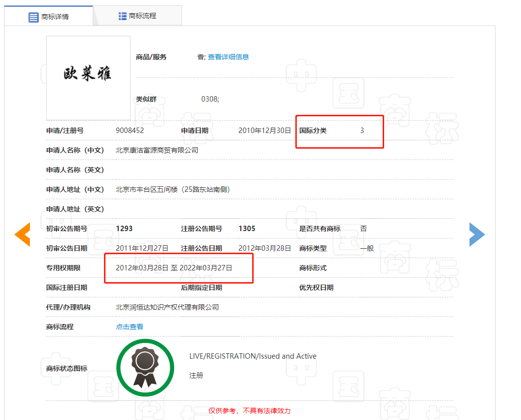Select preliminary announcement number 1293

[124, 229]
